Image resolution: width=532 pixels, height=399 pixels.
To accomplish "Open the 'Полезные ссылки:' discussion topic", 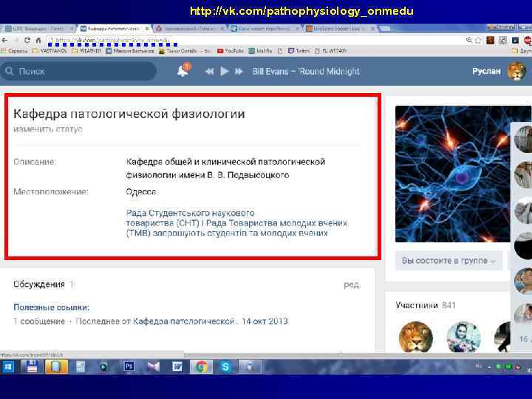I will click(x=51, y=307).
